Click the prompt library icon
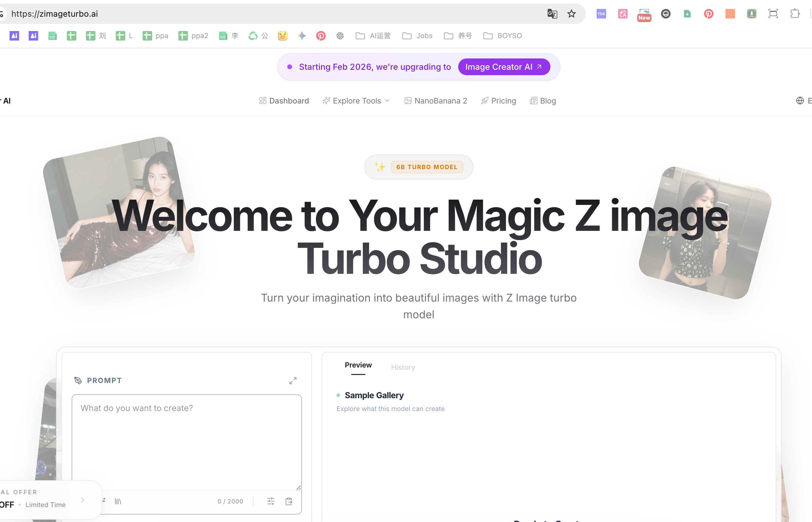This screenshot has height=522, width=812. [118, 501]
